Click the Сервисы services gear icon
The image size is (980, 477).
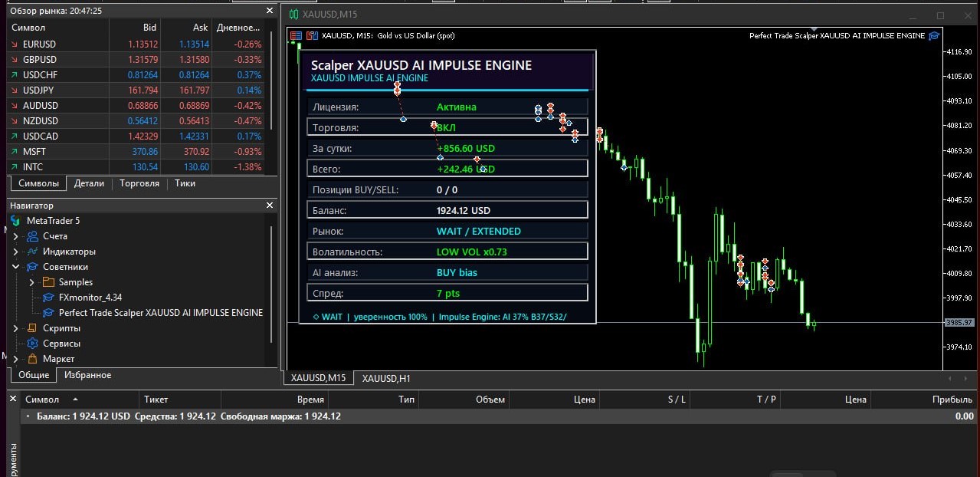32,344
